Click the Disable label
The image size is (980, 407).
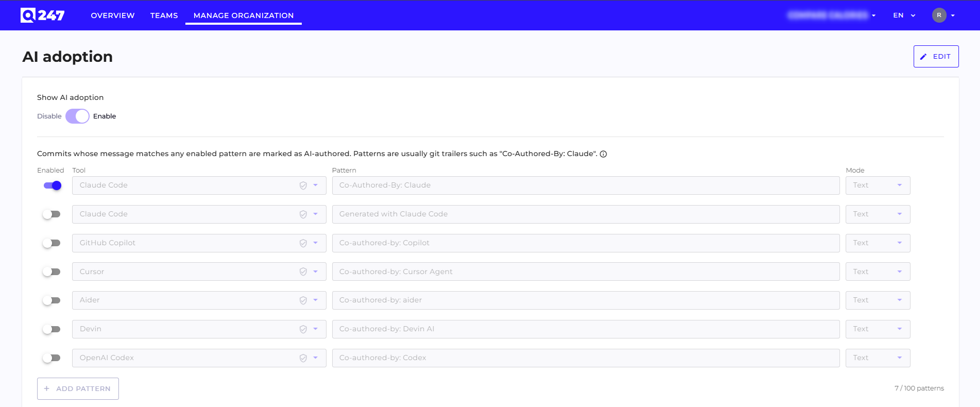tap(49, 116)
